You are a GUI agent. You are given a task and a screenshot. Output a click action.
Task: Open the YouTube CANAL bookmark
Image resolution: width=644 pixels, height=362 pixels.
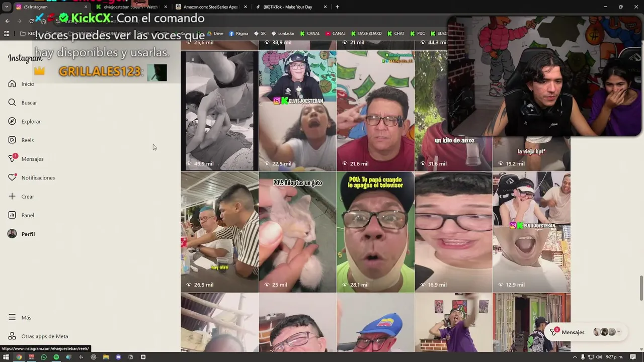[336, 34]
